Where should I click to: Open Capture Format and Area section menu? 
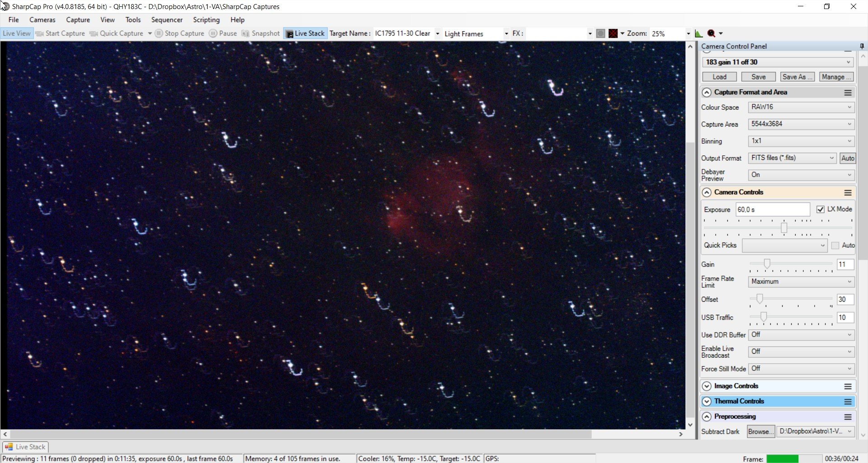click(x=848, y=93)
